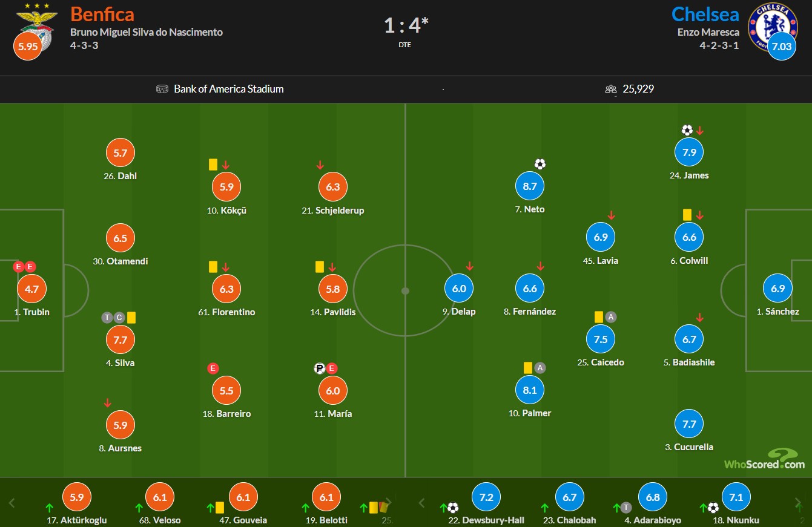Select Trubin's 4.7 rating circle

[31, 289]
